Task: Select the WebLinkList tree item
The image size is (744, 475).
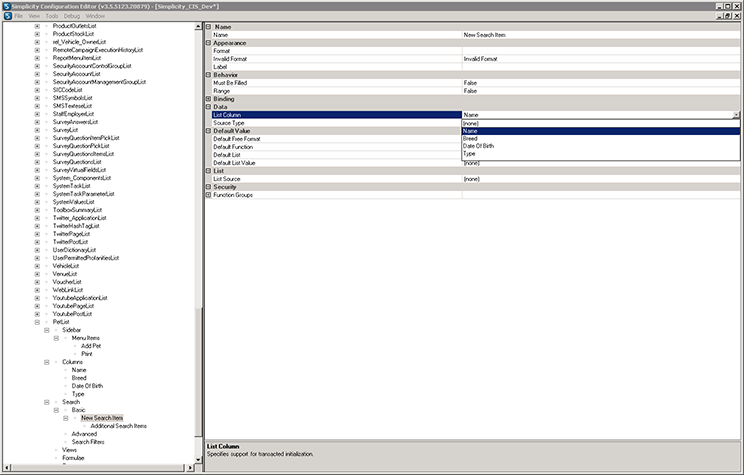Action: coord(68,290)
